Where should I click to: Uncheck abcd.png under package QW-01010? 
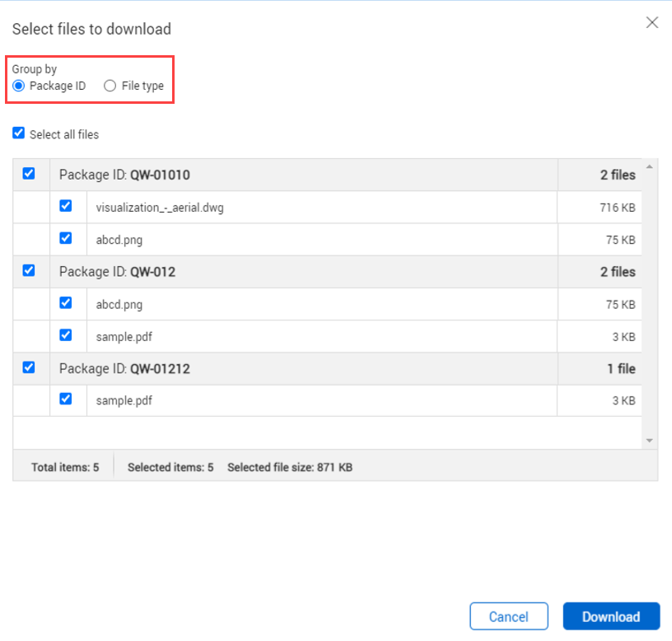[66, 239]
